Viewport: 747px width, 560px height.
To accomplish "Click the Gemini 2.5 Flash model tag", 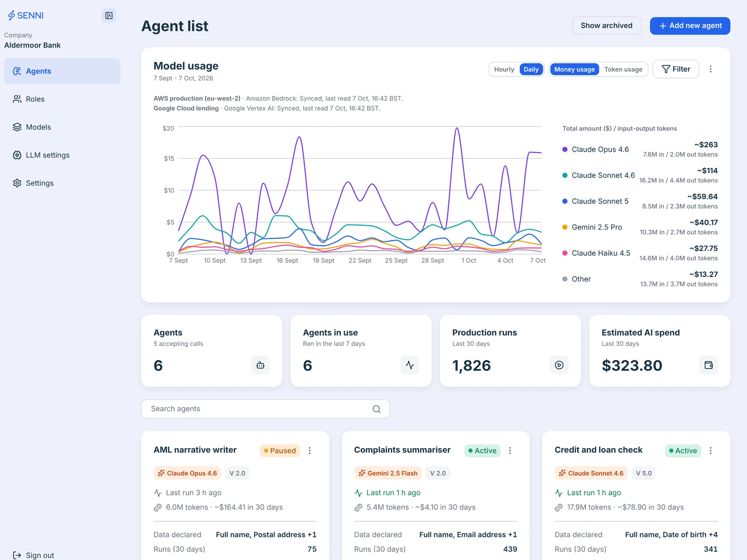I will click(x=388, y=473).
